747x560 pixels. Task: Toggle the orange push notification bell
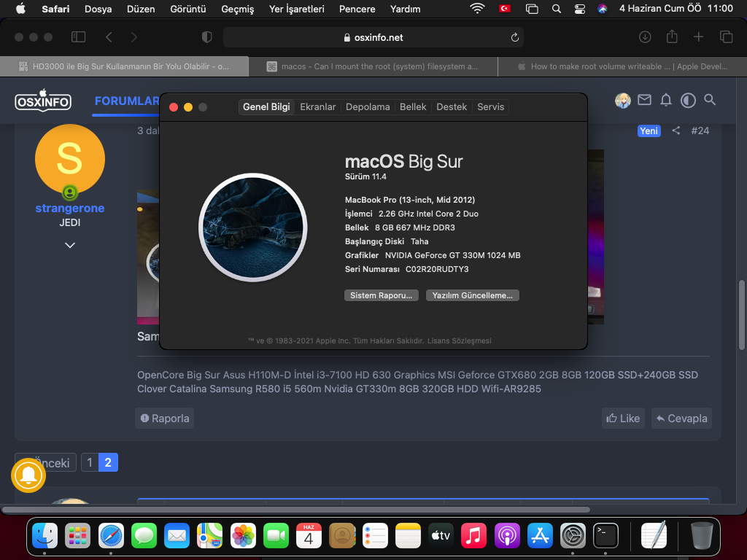click(x=28, y=475)
